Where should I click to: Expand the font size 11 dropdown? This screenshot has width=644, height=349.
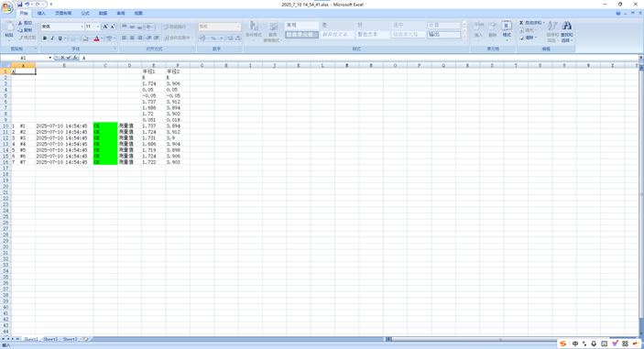tap(98, 27)
